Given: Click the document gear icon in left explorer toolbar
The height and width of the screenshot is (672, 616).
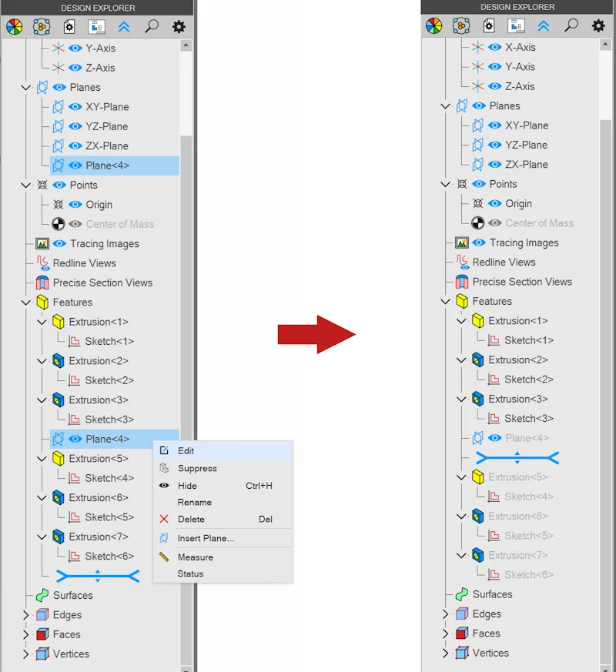Looking at the screenshot, I should click(69, 27).
